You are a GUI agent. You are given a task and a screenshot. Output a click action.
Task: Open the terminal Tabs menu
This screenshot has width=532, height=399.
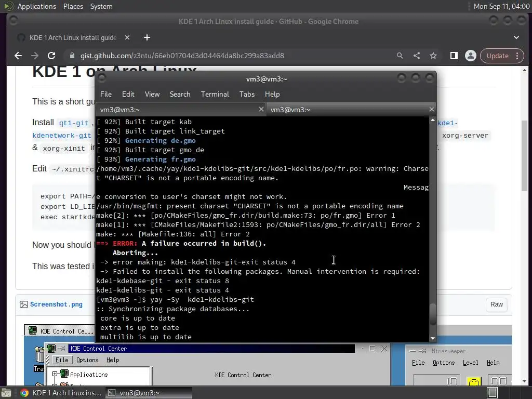(x=247, y=94)
